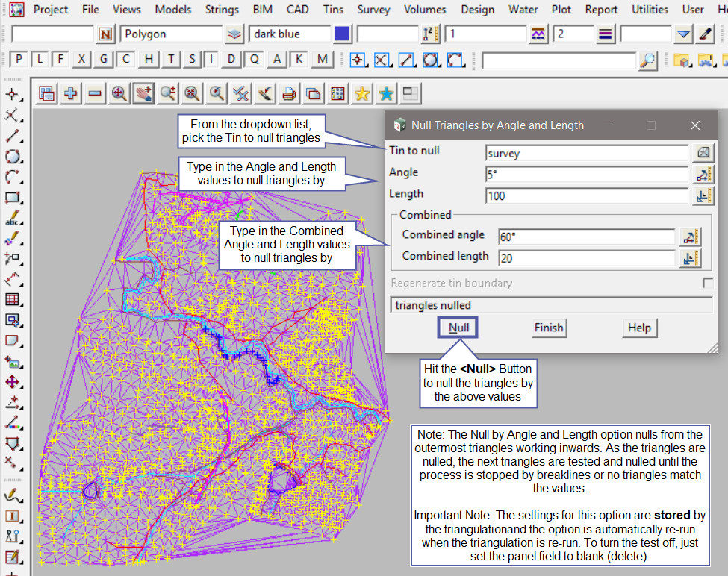Click the magnifier search icon
Viewport: 728px width, 576px height.
(x=648, y=60)
